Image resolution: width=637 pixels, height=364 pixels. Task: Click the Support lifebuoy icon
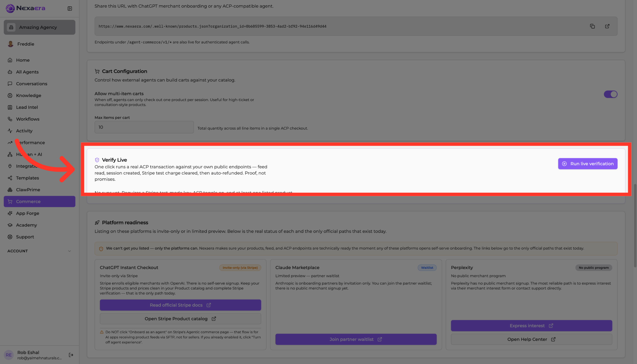pyautogui.click(x=10, y=237)
